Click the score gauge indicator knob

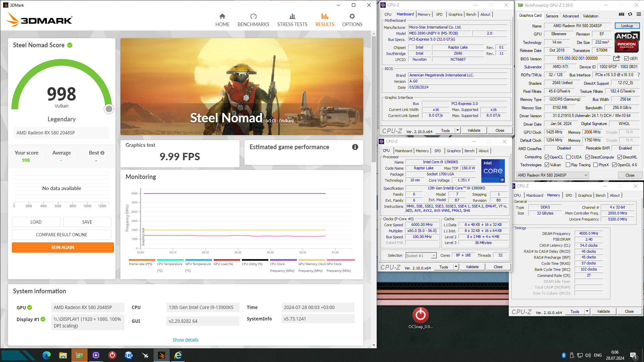[109, 109]
